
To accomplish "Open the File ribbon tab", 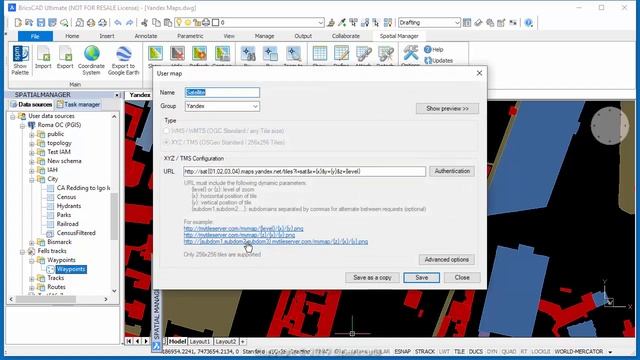I will [35, 36].
